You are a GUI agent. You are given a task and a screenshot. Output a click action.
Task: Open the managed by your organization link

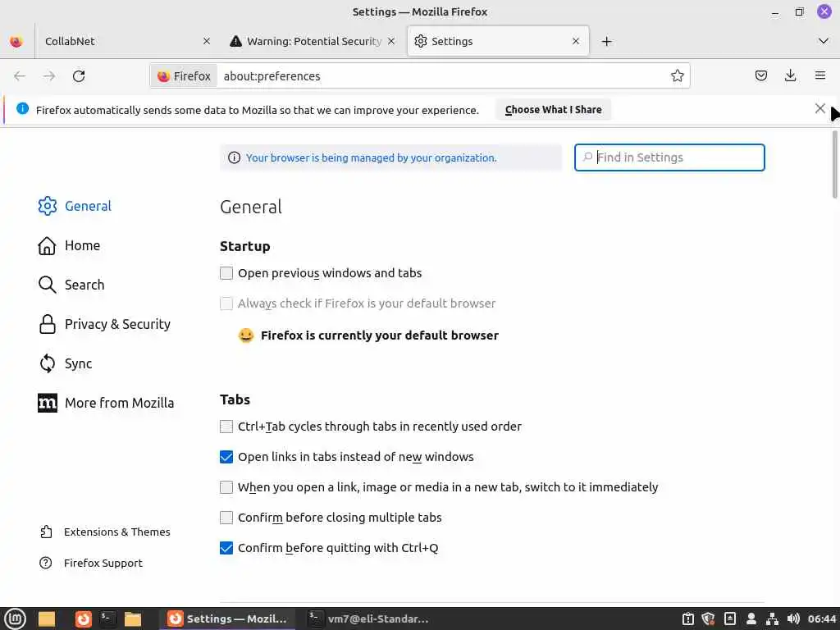tap(372, 158)
